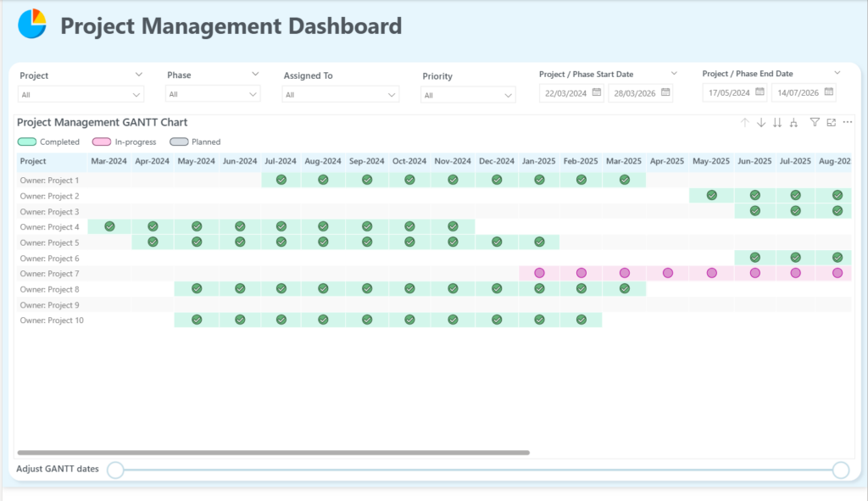
Task: Click Project 8 Mar-2025 completed checkmark
Action: click(x=625, y=288)
